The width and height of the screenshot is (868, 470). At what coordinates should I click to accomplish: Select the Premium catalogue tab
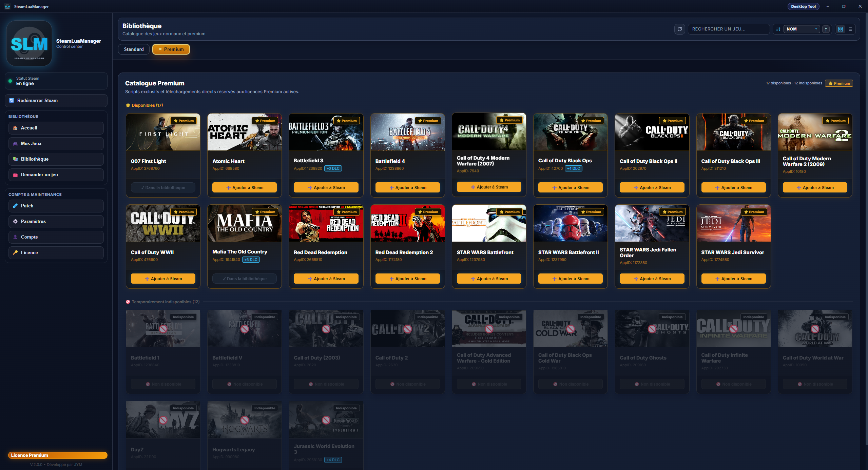point(171,49)
